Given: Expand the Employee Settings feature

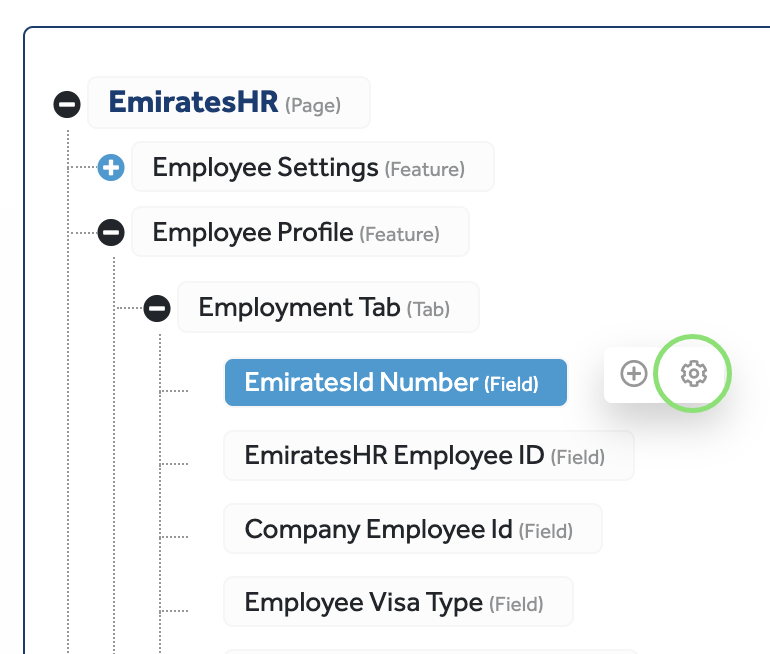Looking at the screenshot, I should pyautogui.click(x=111, y=168).
